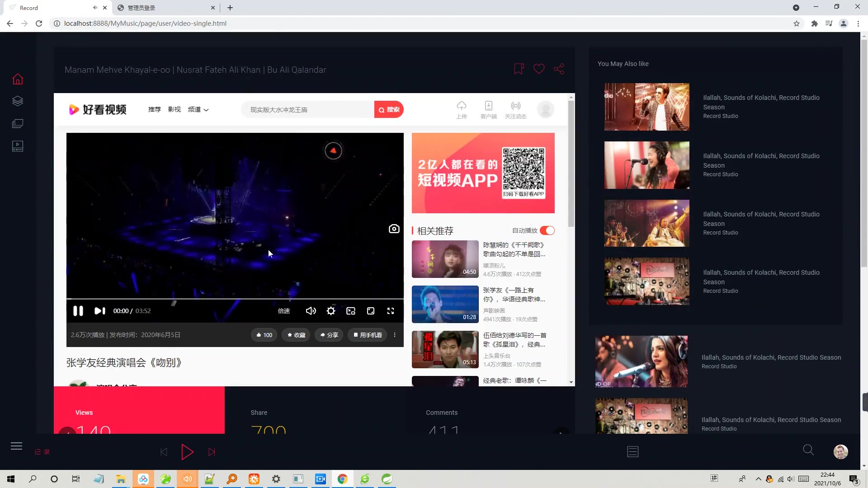This screenshot has height=488, width=868.
Task: Click the video screenshot camera icon
Action: pos(394,229)
